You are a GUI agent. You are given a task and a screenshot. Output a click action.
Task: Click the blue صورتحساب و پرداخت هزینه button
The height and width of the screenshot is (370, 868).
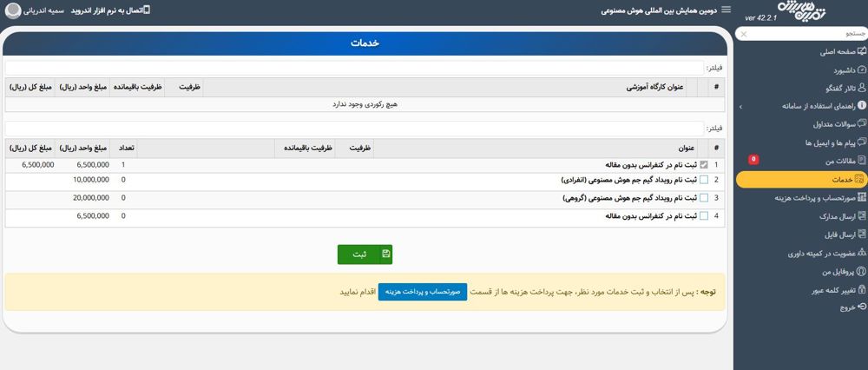pyautogui.click(x=423, y=292)
